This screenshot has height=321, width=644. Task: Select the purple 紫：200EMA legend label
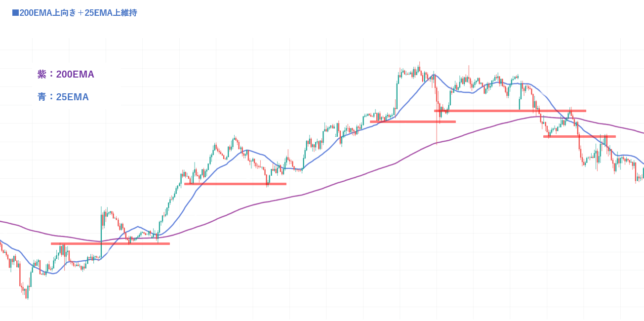pos(66,74)
